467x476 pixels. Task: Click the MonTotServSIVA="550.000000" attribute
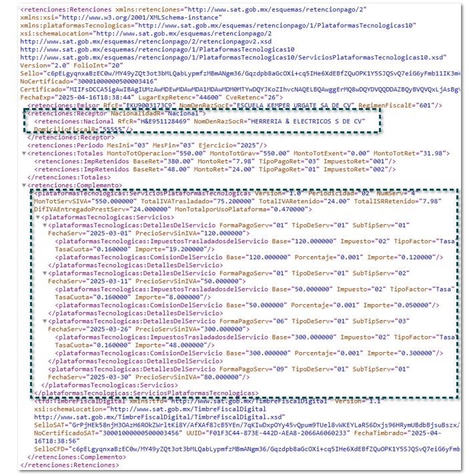[85, 201]
